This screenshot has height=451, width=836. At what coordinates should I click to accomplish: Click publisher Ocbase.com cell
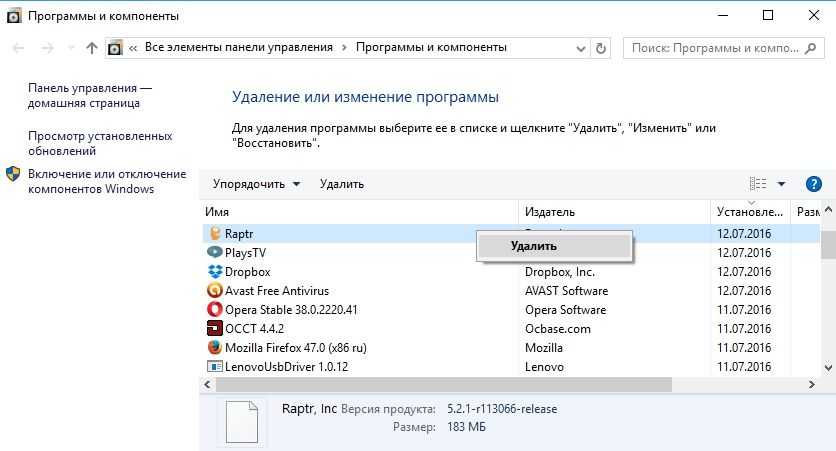click(558, 328)
